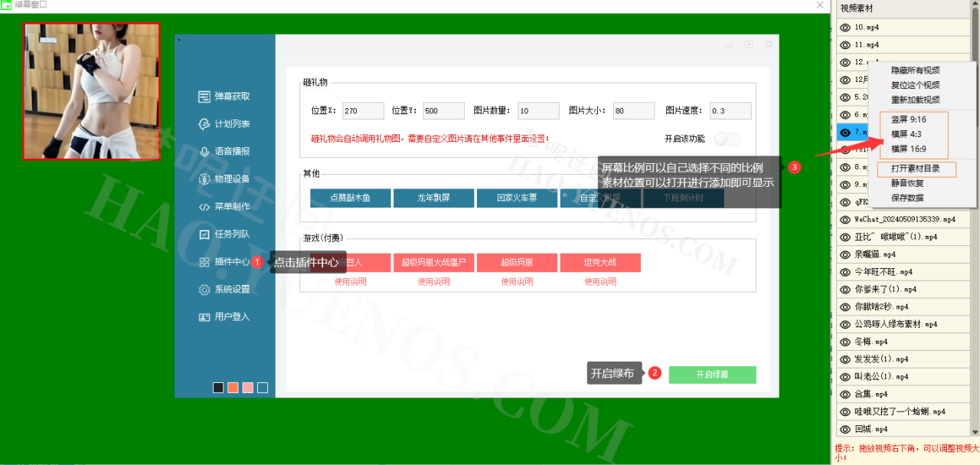The height and width of the screenshot is (465, 980).
Task: Toggle visibility of 合集.mp4
Action: (845, 395)
